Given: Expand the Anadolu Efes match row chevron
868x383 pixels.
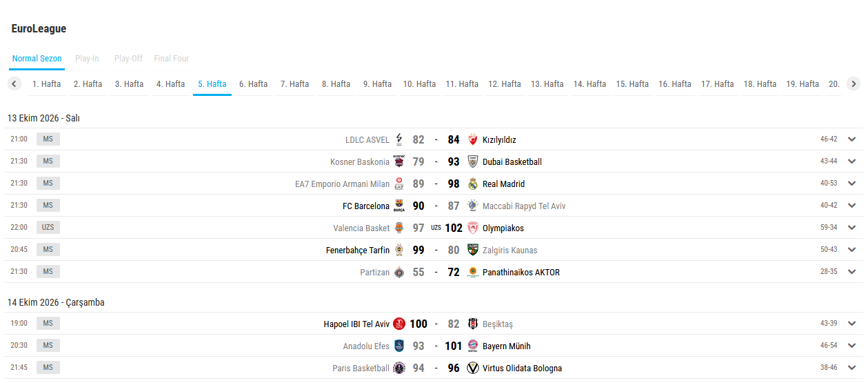Looking at the screenshot, I should [x=852, y=346].
